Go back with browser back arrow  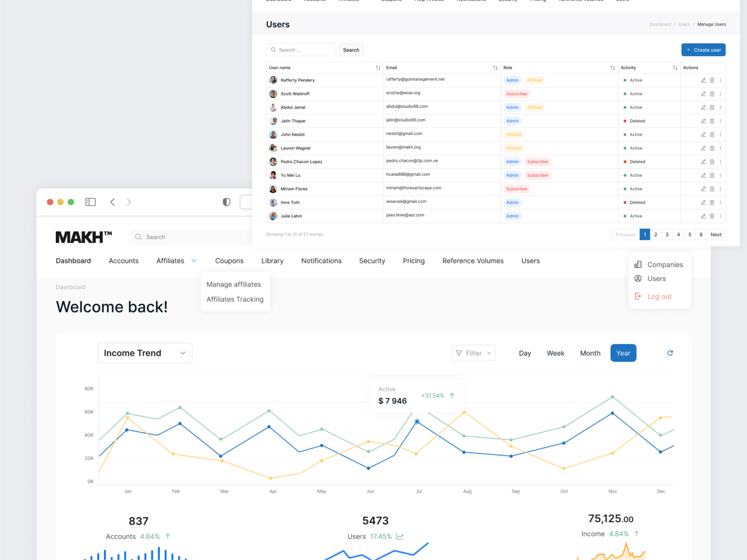click(x=113, y=202)
